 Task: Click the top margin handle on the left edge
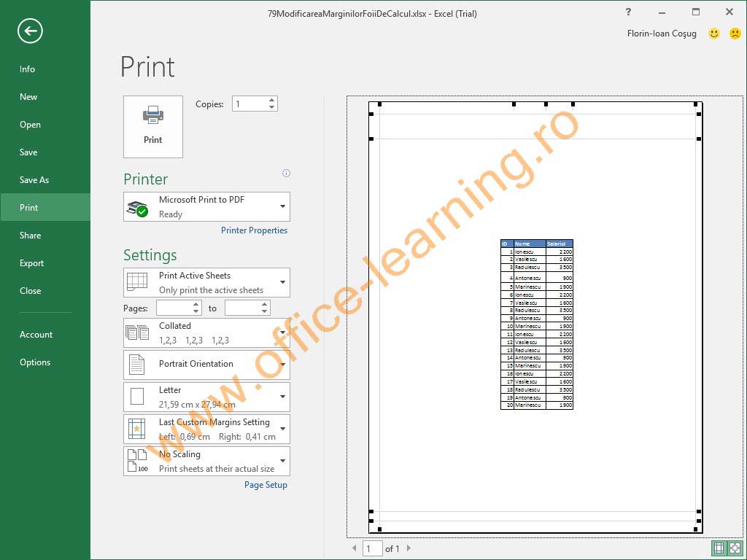(x=371, y=139)
